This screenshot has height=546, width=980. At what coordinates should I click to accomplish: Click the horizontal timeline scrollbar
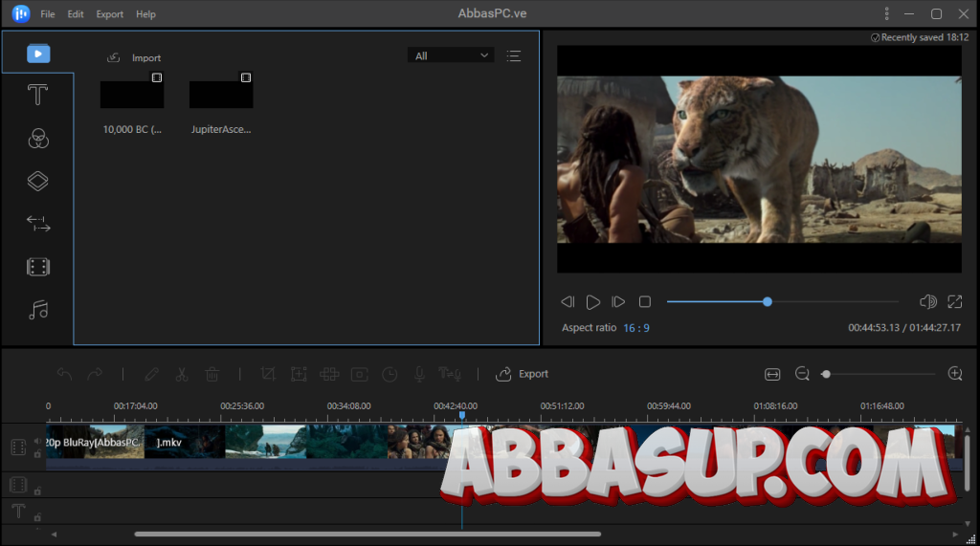click(367, 535)
